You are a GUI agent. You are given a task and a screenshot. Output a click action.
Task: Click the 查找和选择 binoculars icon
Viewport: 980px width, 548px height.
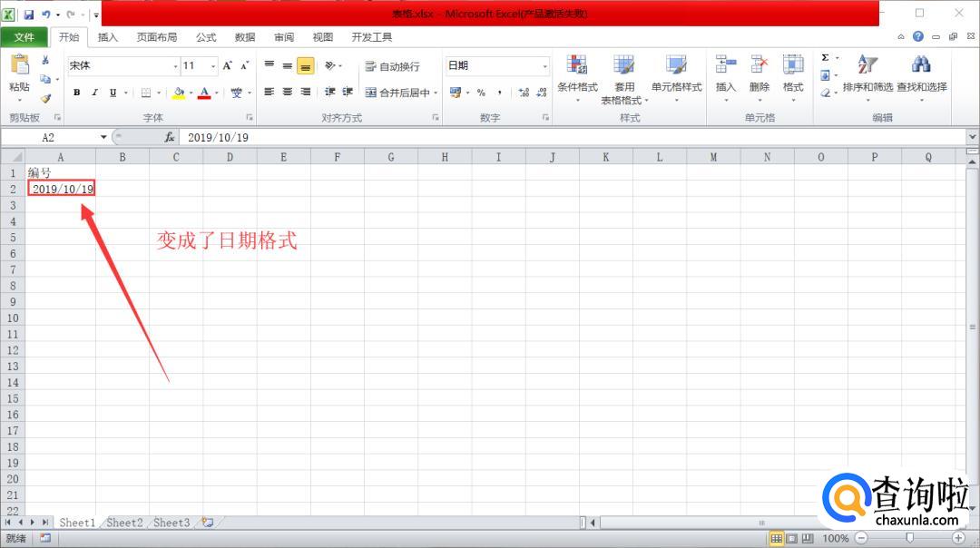tap(921, 65)
